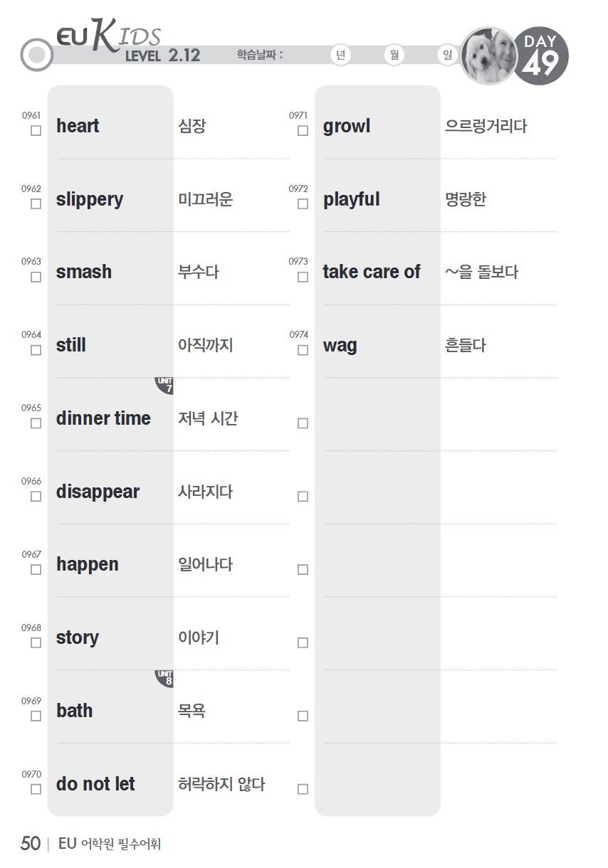The width and height of the screenshot is (608, 868).
Task: Tick the checkbox next to slippery
Action: pyautogui.click(x=36, y=204)
